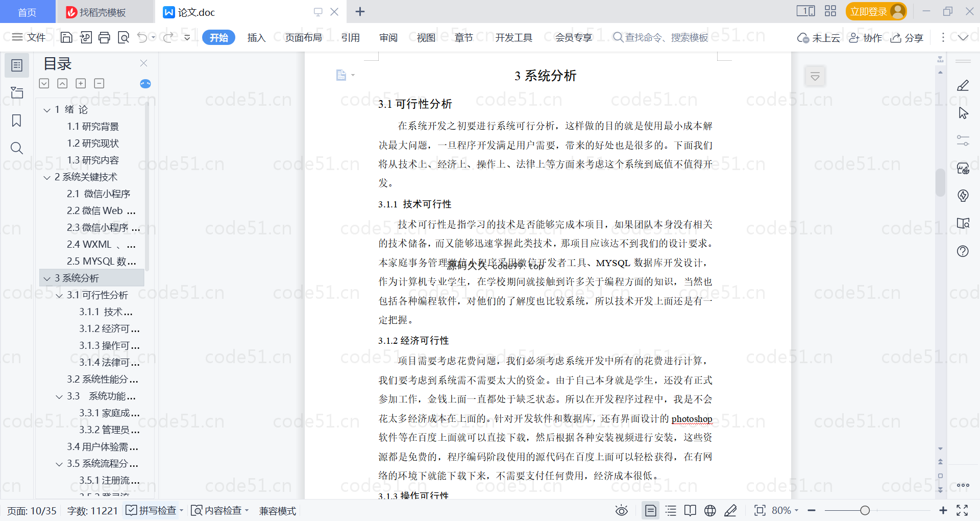
Task: Open the bookmark sidebar icon
Action: click(17, 121)
